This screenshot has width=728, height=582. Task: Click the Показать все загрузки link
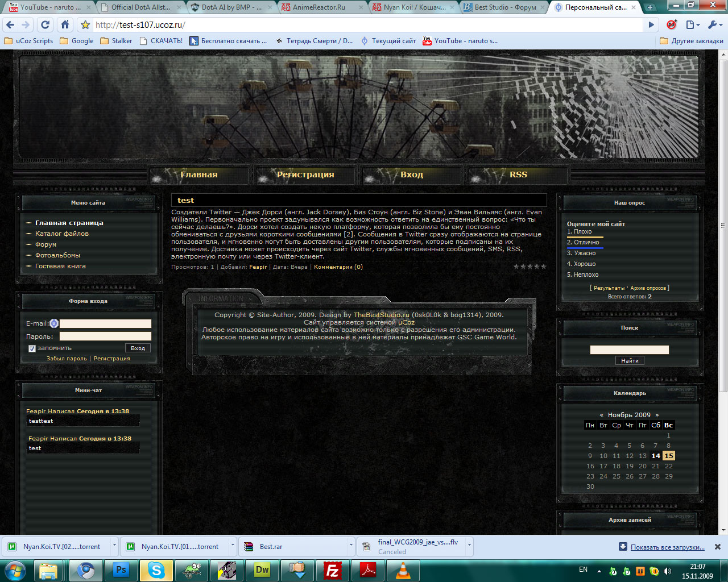pyautogui.click(x=668, y=547)
